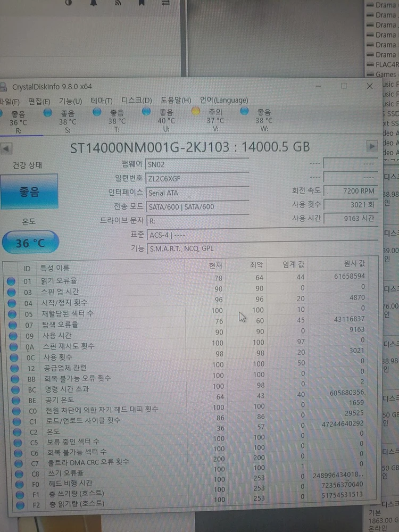Click status icon of 09 사용 시간
This screenshot has width=399, height=532.
13,336
